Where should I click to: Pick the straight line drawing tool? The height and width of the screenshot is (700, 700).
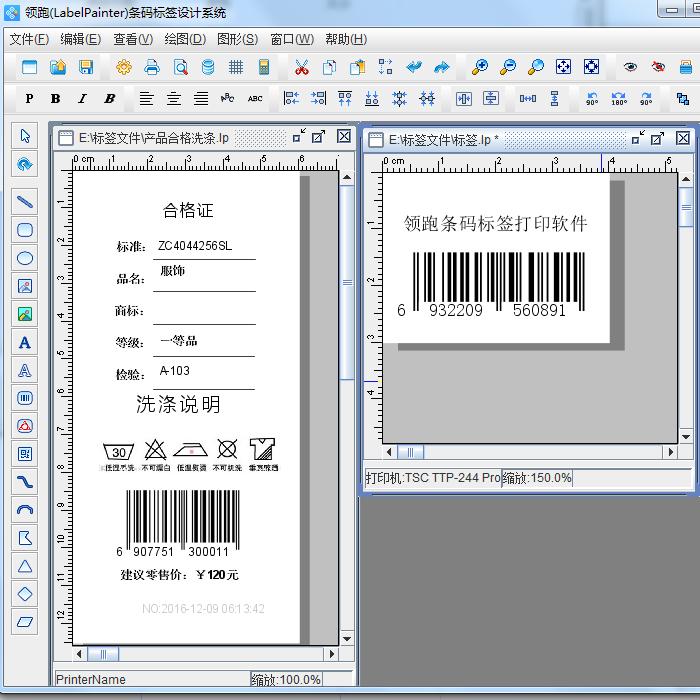coord(25,202)
